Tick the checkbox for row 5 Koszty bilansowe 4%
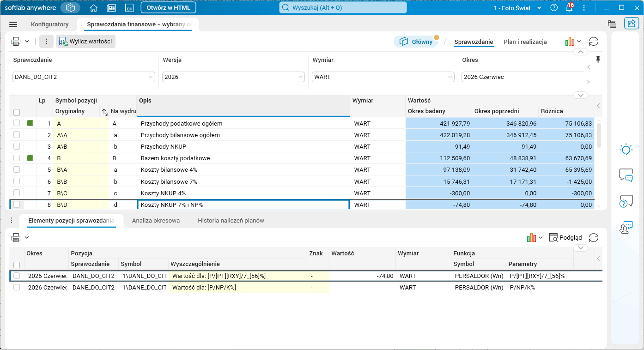Image resolution: width=644 pixels, height=350 pixels. [17, 169]
